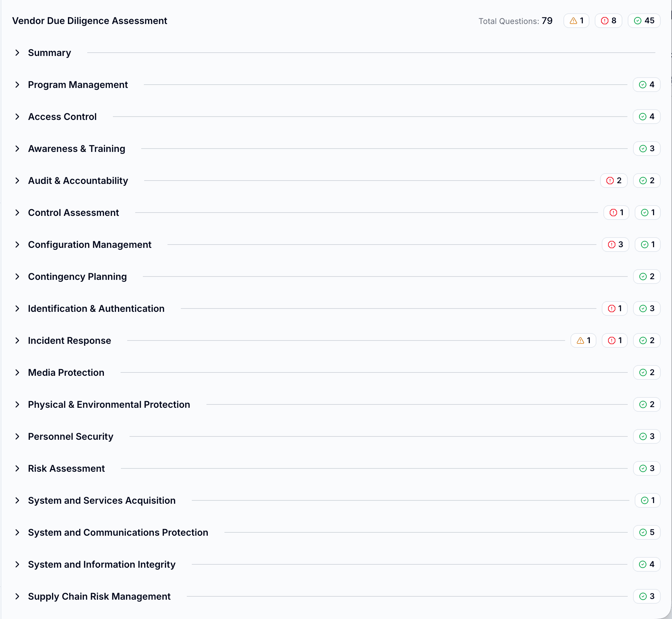Click the red alert badge for Configuration Management
Screen dimensions: 672x619
[x=615, y=245]
